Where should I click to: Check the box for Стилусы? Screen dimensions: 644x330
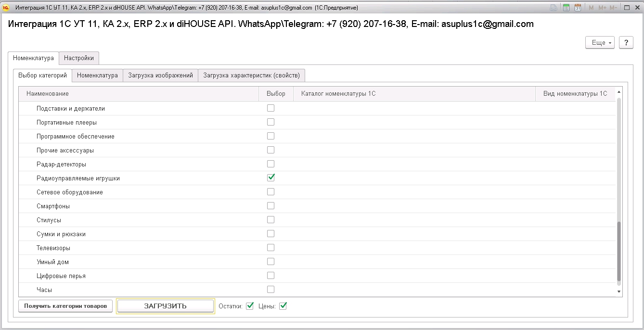pyautogui.click(x=271, y=220)
